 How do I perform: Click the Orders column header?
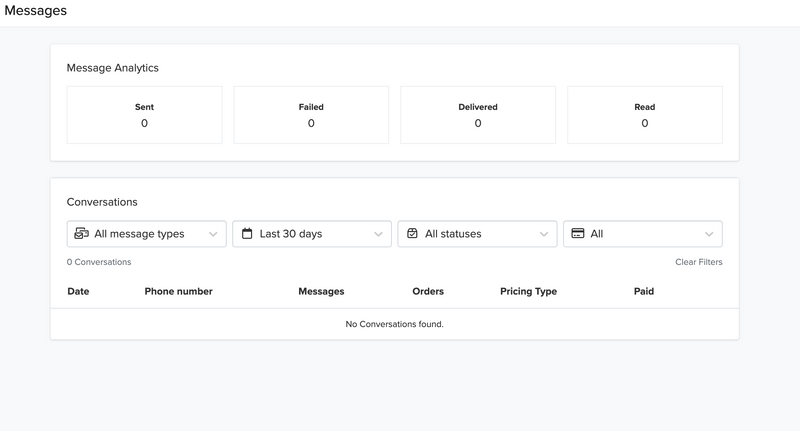[428, 291]
